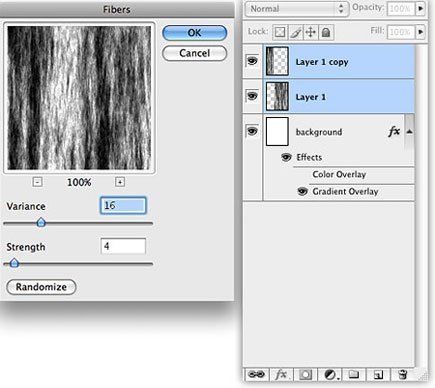
Task: Hide the Gradient Overlay effect
Action: [x=302, y=191]
